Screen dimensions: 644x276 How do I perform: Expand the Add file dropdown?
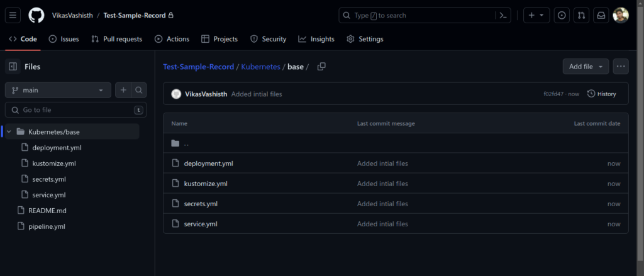click(x=586, y=67)
